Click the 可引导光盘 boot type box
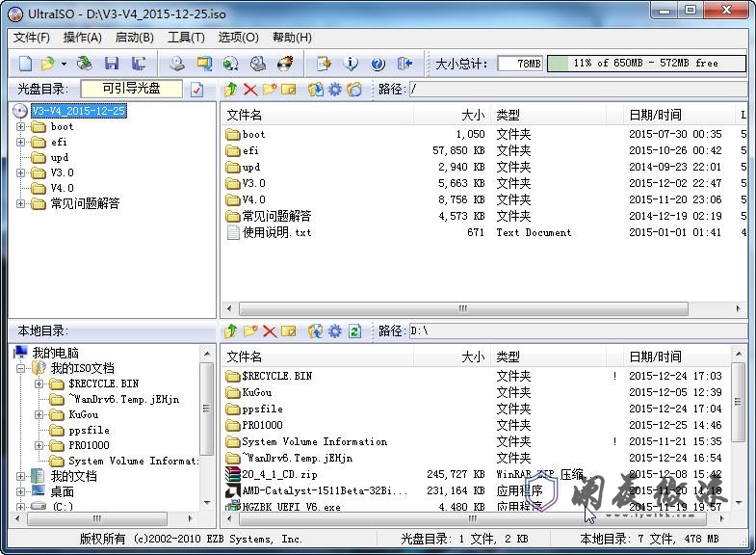This screenshot has width=756, height=555. [x=132, y=89]
